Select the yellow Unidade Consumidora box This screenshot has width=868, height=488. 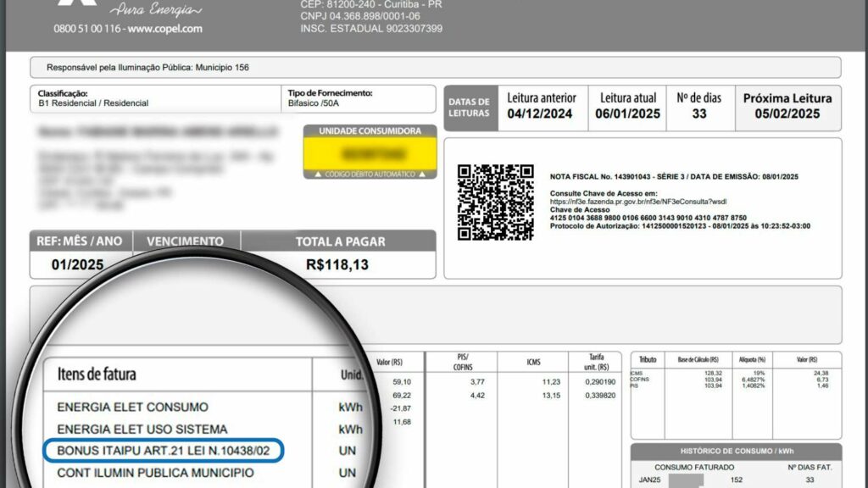[x=370, y=152]
